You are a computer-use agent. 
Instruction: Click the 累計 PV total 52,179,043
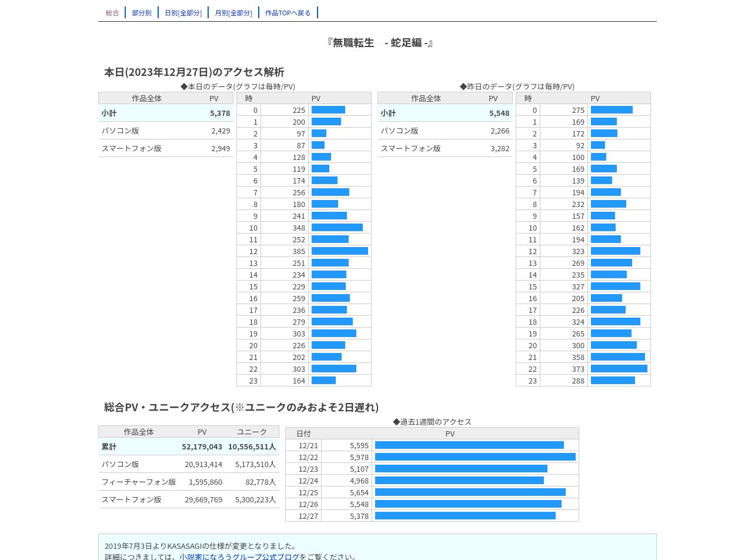202,446
